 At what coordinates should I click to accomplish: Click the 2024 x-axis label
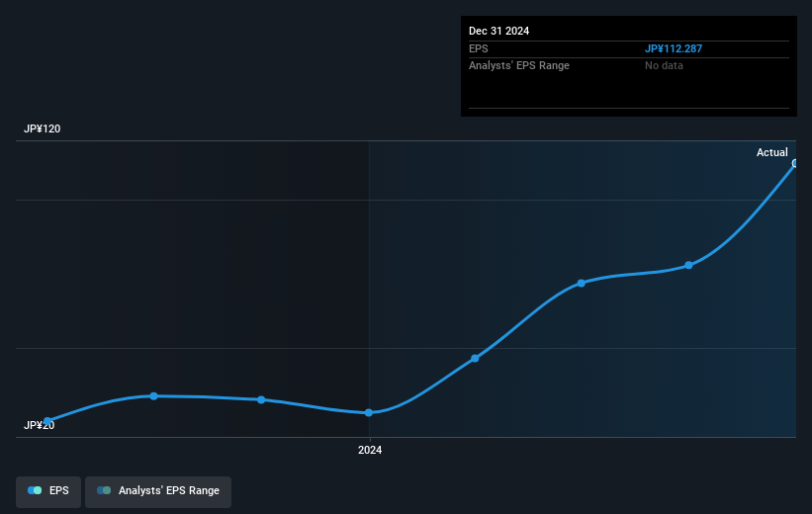(370, 450)
